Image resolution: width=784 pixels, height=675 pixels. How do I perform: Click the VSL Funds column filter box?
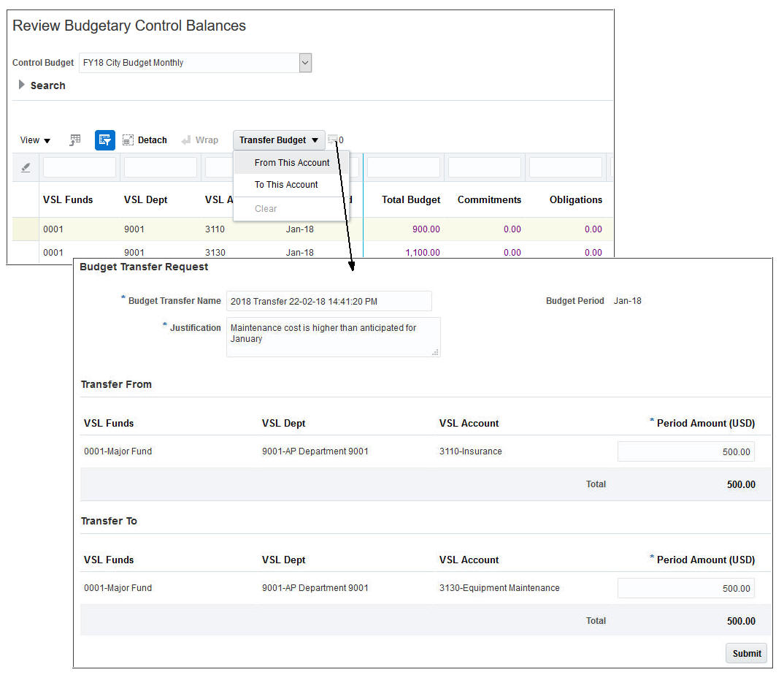click(x=80, y=167)
